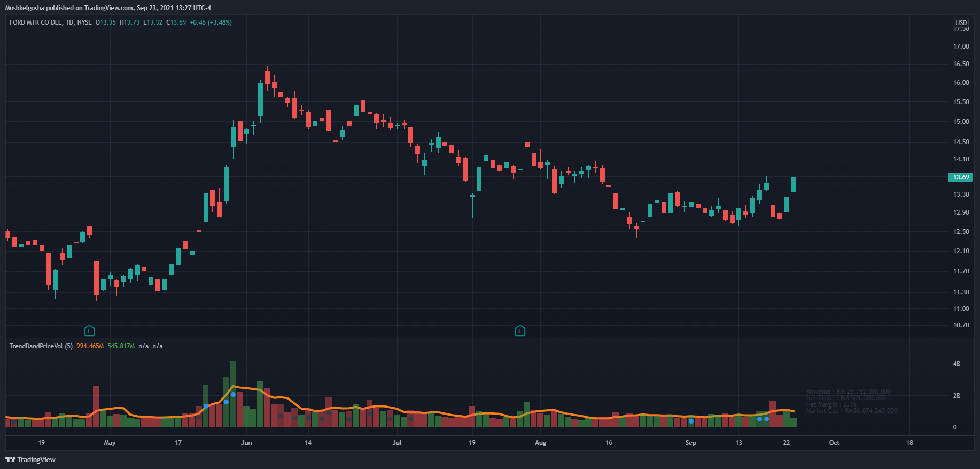This screenshot has width=980, height=469.
Task: Click the 'Sep' date label on time axis
Action: 691,443
